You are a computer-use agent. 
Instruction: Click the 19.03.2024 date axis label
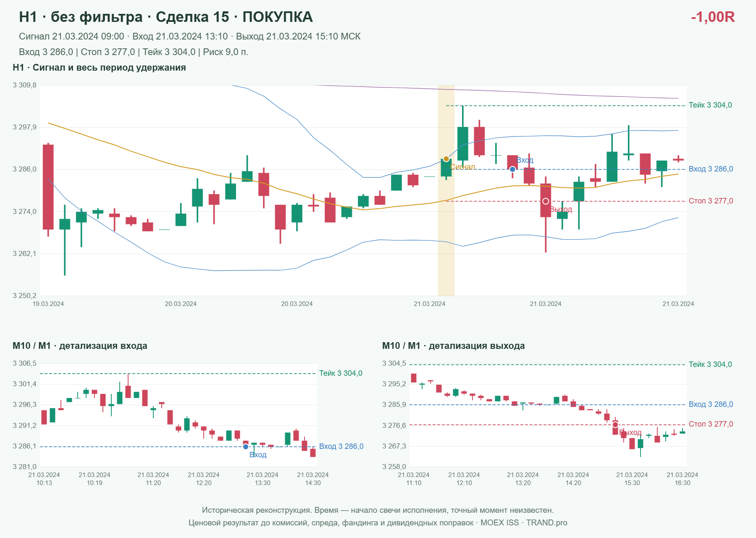(x=48, y=304)
